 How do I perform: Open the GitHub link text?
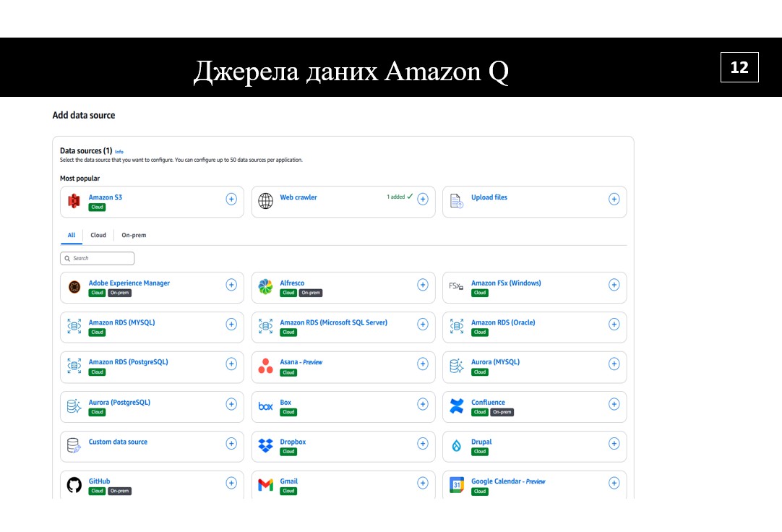tap(99, 481)
